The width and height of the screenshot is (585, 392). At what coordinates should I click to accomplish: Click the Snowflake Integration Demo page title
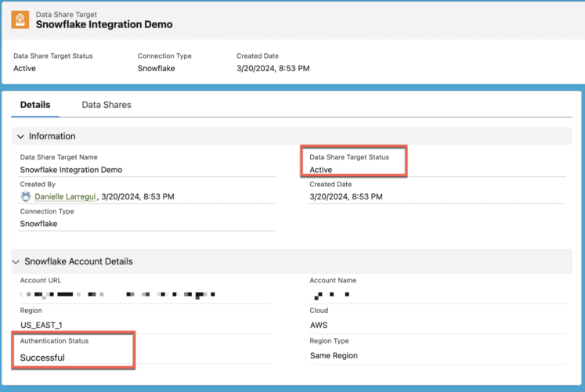tap(104, 24)
